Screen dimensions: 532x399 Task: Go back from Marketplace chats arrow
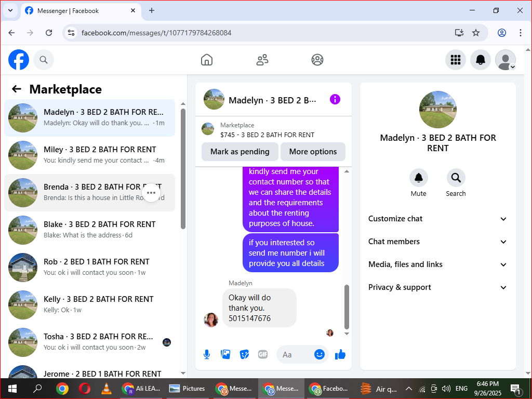pyautogui.click(x=16, y=89)
